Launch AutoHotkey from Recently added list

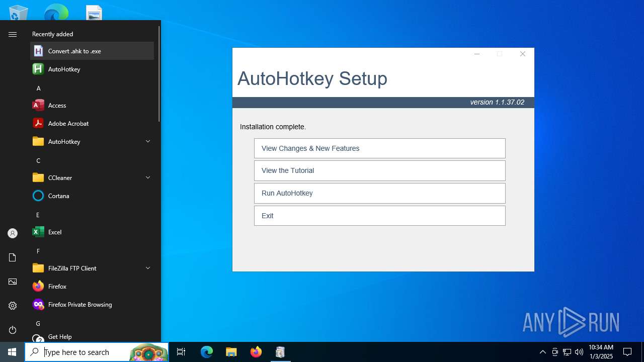(x=92, y=69)
